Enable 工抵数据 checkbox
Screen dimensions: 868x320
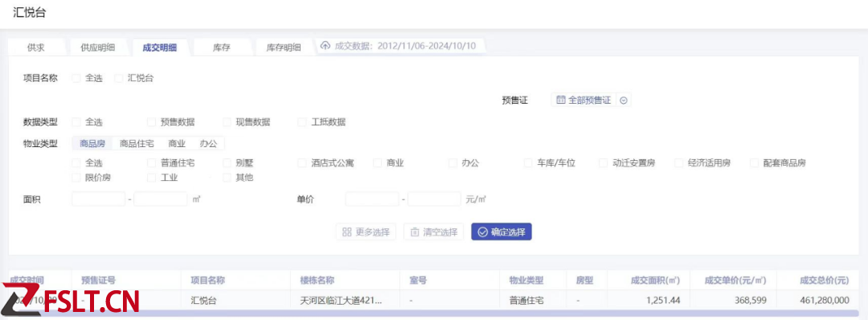(302, 121)
